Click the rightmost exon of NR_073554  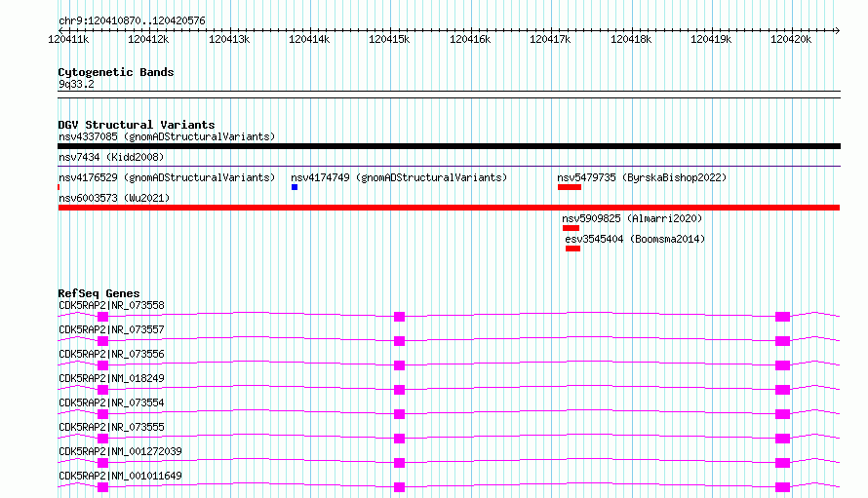click(x=783, y=414)
